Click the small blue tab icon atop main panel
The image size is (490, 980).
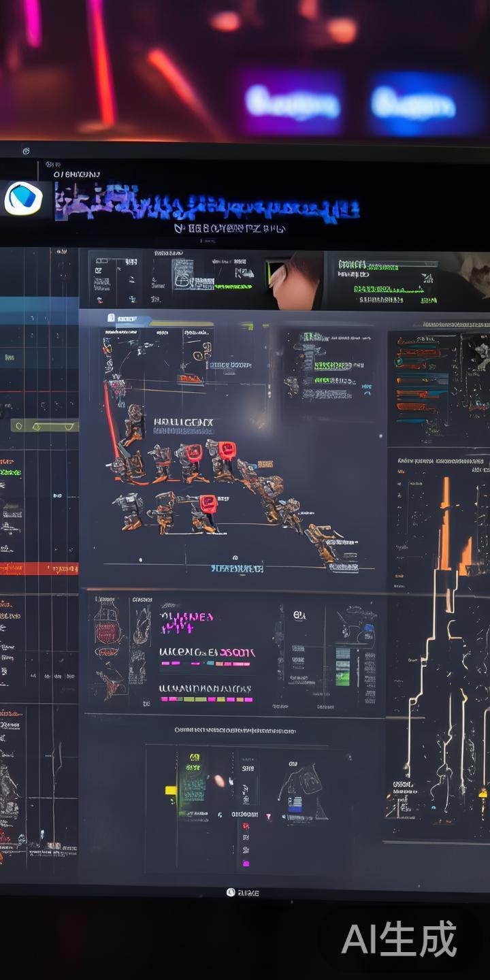tap(112, 318)
